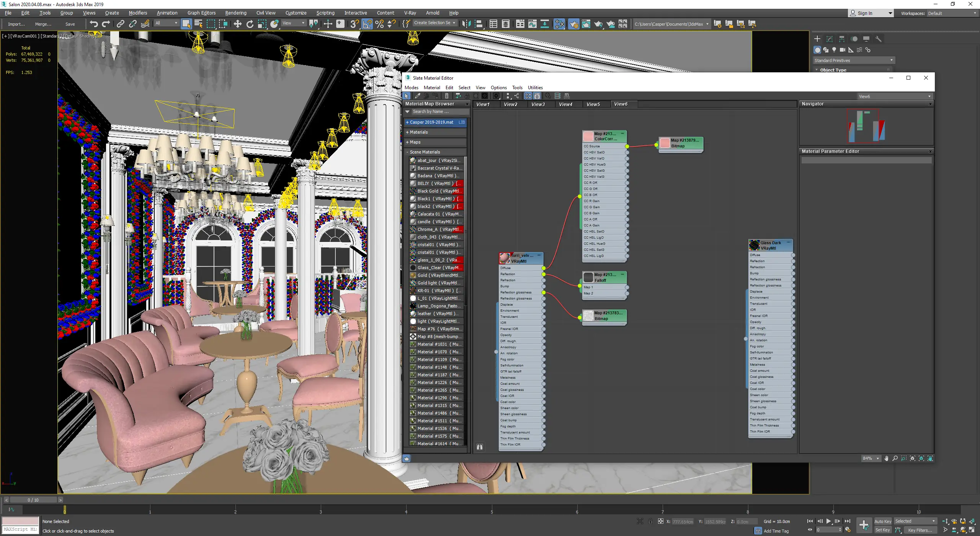Click the Key Filters button

[920, 530]
